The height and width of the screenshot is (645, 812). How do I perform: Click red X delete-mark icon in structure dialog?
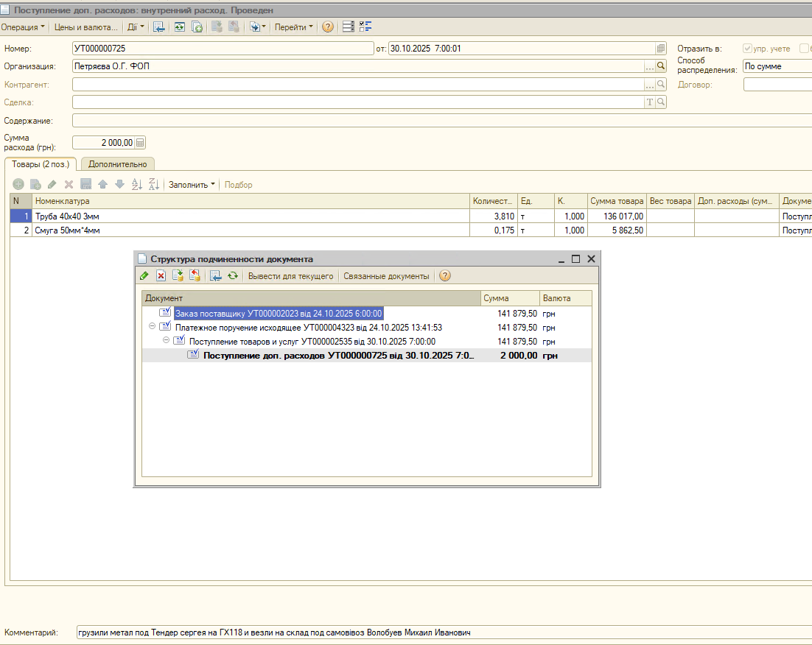click(x=161, y=276)
